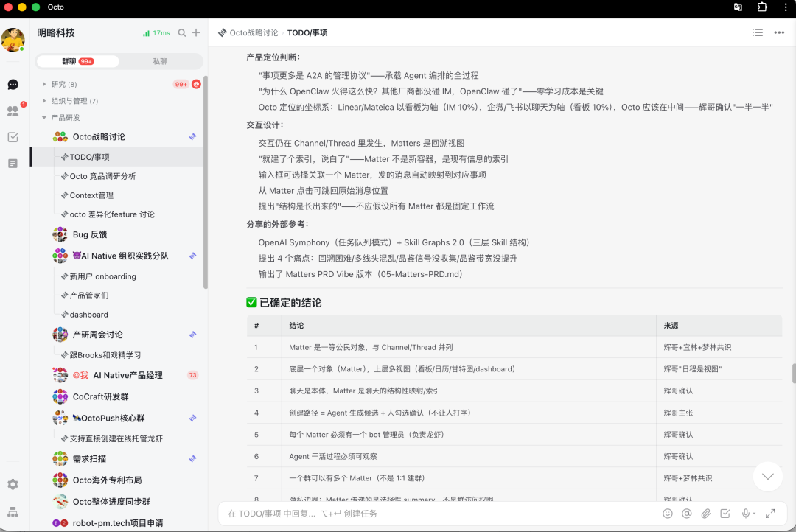Click the create task icon in message box

(x=725, y=514)
